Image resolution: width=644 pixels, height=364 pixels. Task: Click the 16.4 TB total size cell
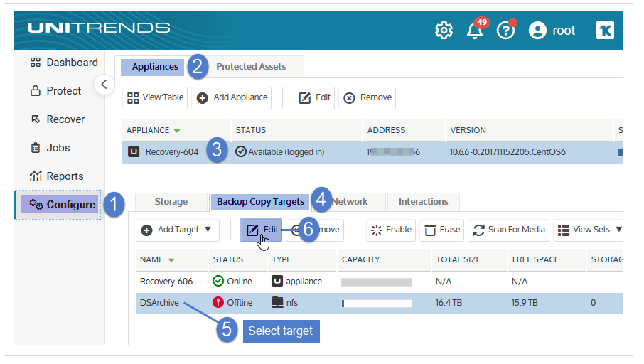click(449, 303)
